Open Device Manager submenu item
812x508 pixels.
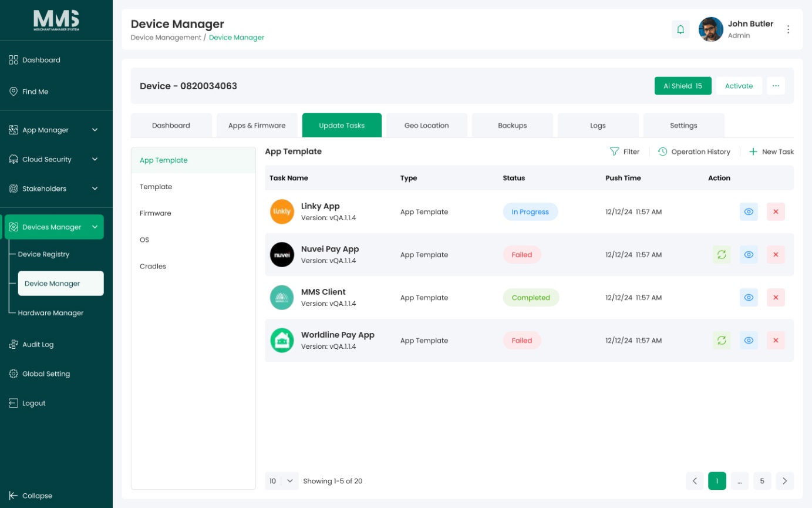tap(61, 284)
